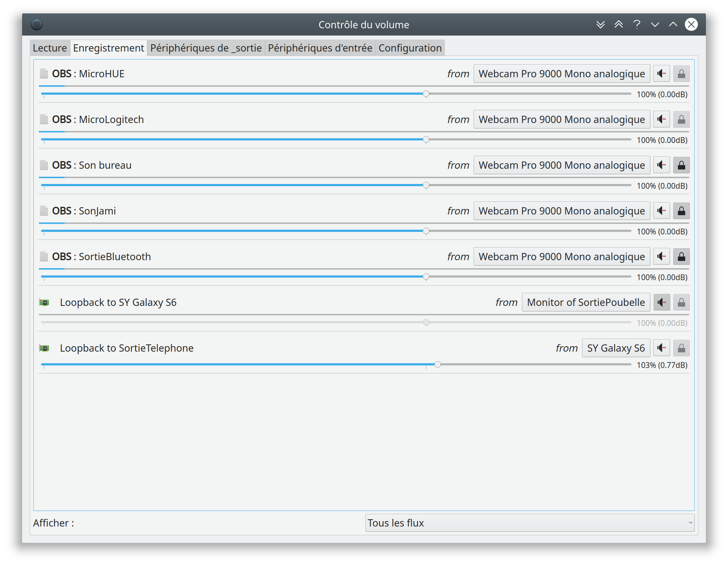Viewport: 728px width, 565px height.
Task: Toggle channel lock for OBS : SortieBluetooth
Action: pyautogui.click(x=681, y=256)
